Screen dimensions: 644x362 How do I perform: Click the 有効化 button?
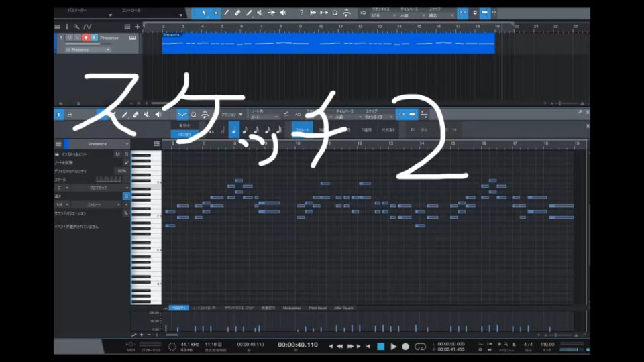click(185, 125)
